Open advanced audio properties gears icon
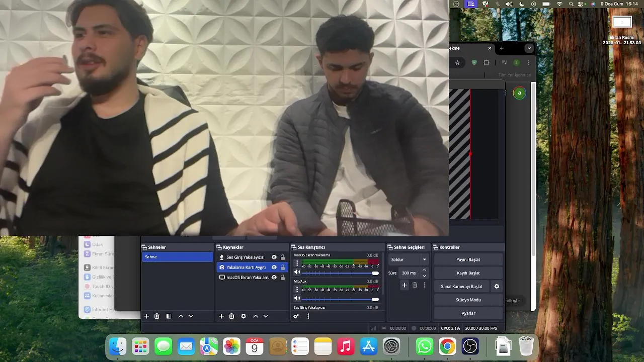The height and width of the screenshot is (362, 644). 296,316
